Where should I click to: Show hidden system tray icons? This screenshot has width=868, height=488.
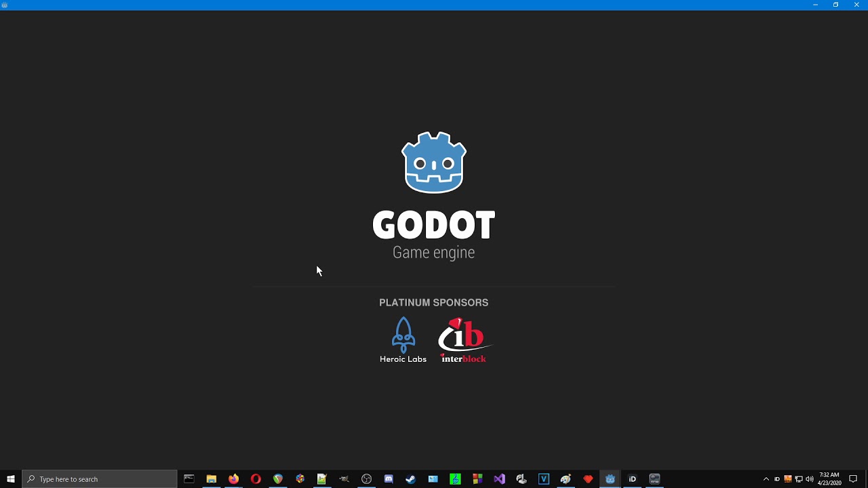coord(766,479)
